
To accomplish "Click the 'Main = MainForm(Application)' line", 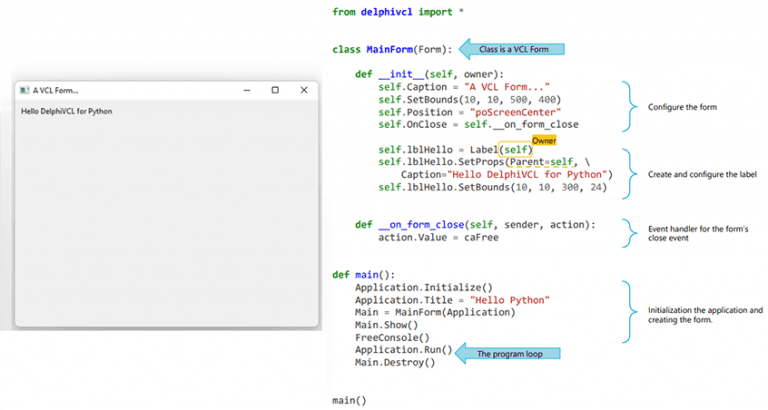I will pos(435,313).
